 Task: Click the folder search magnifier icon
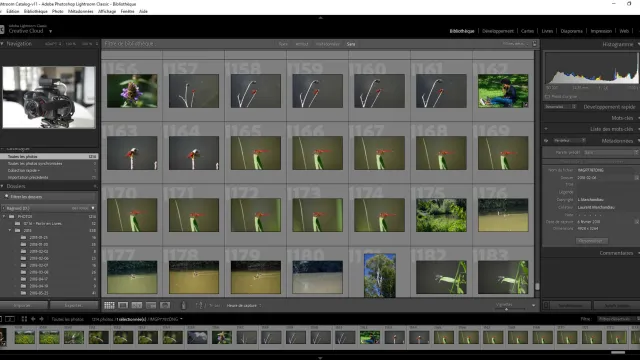(7, 197)
